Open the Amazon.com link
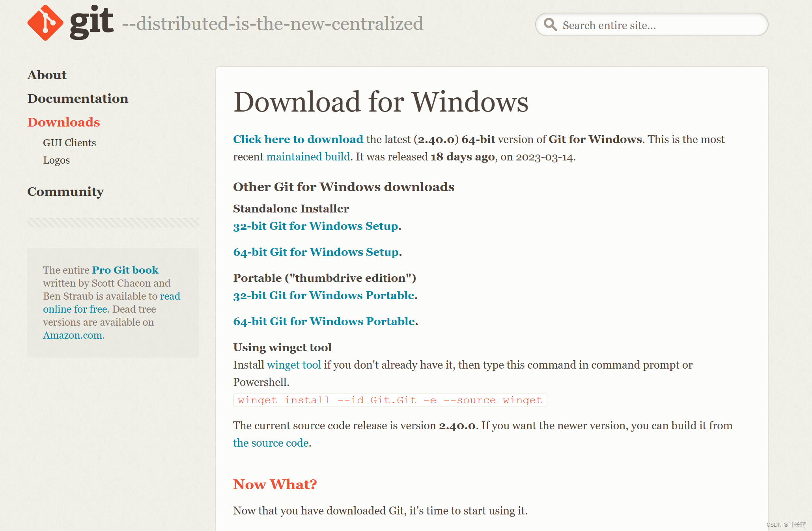This screenshot has width=812, height=531. [73, 335]
